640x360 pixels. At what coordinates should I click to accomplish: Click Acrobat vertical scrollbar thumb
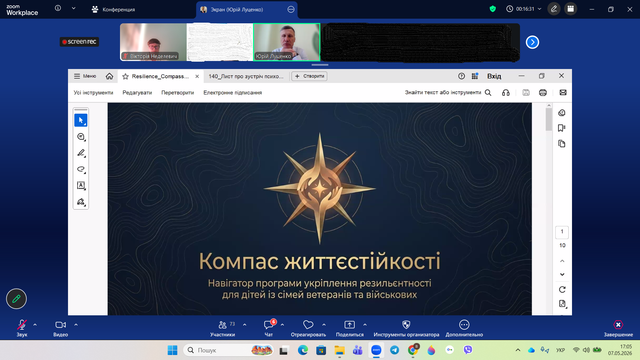click(x=549, y=119)
